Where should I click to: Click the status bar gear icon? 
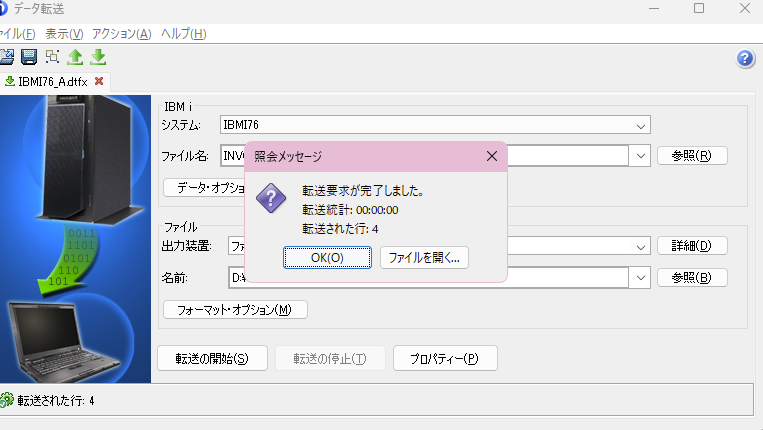[x=7, y=400]
